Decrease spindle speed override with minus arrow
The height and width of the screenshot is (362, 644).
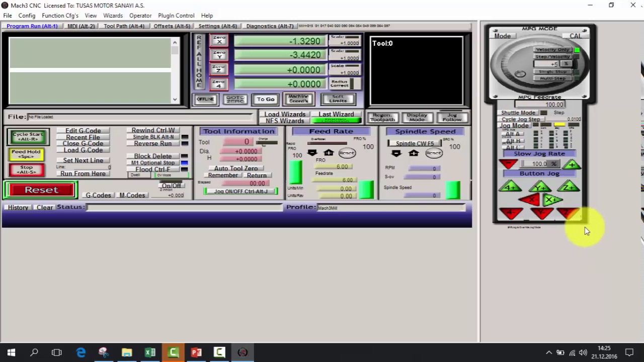396,153
